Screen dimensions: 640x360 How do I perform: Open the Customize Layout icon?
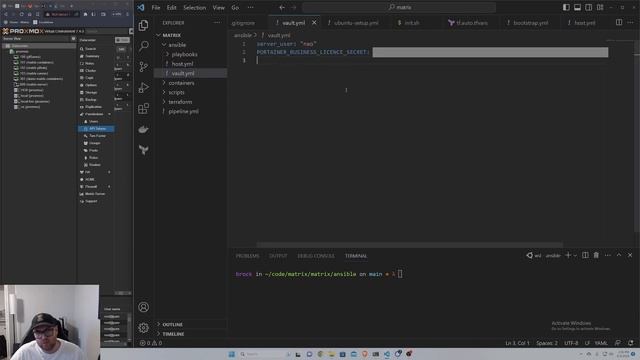(x=600, y=7)
